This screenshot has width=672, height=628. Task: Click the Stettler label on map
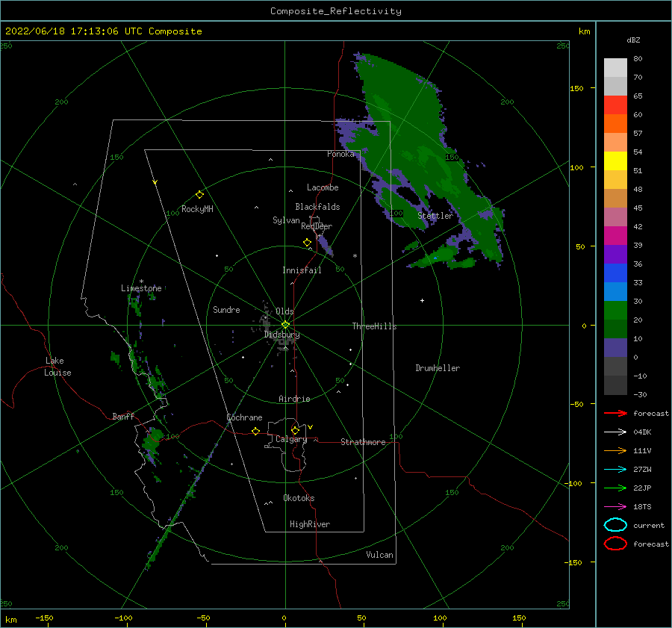point(435,216)
